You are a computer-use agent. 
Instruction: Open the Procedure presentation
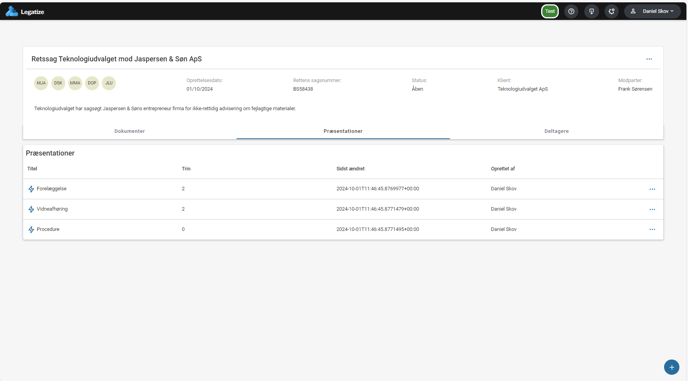(48, 229)
